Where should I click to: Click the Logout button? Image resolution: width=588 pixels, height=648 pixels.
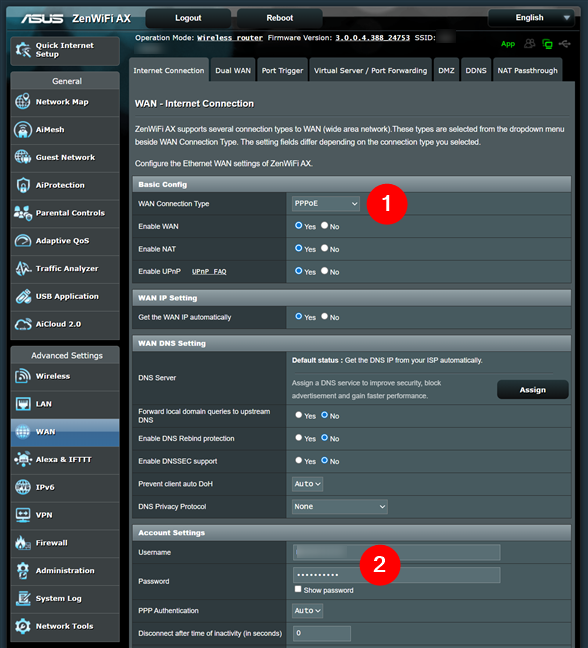[188, 18]
